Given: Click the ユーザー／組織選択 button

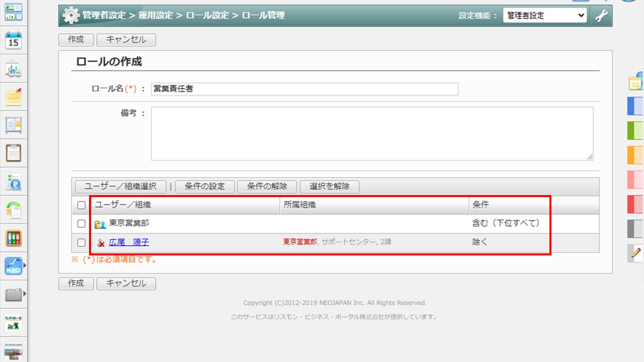Looking at the screenshot, I should pos(120,187).
